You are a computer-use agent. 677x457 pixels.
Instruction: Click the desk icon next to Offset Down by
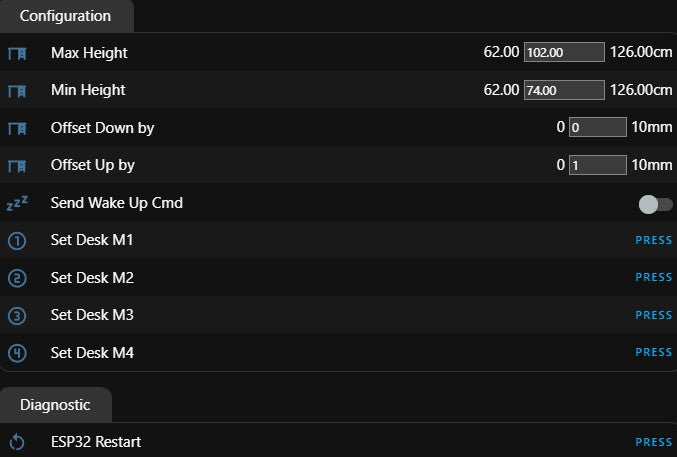tap(17, 129)
